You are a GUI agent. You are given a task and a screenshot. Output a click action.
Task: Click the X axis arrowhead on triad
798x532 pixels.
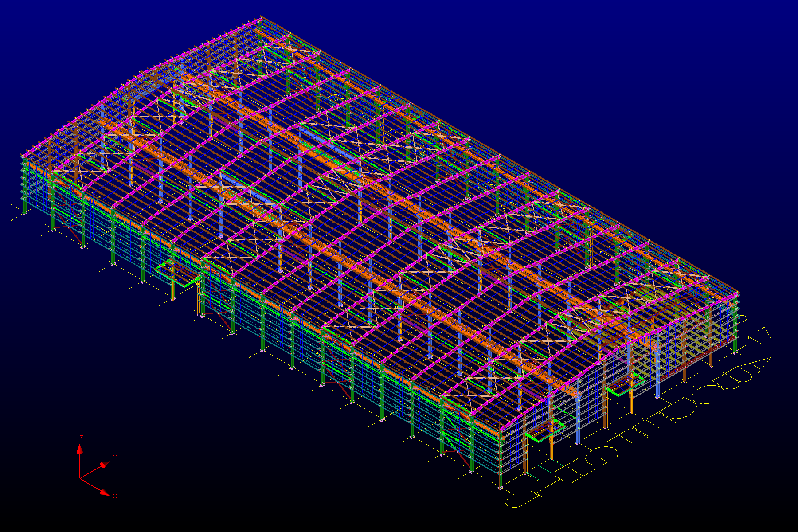click(105, 492)
